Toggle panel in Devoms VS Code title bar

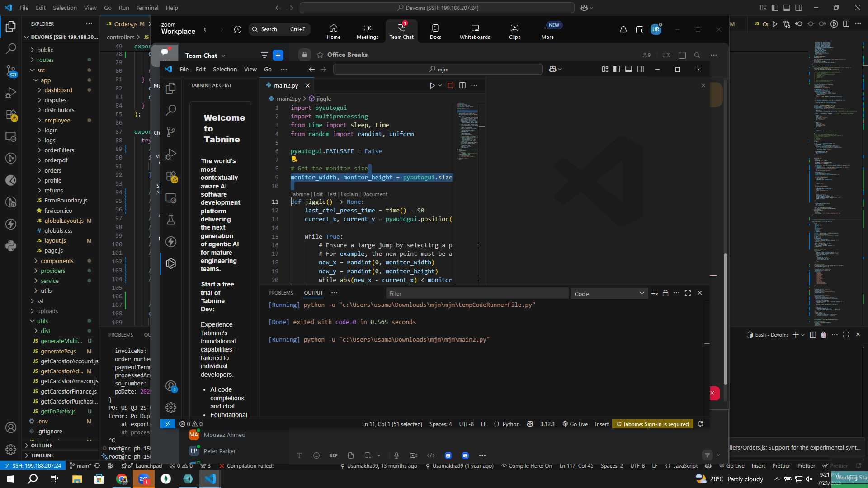(787, 8)
